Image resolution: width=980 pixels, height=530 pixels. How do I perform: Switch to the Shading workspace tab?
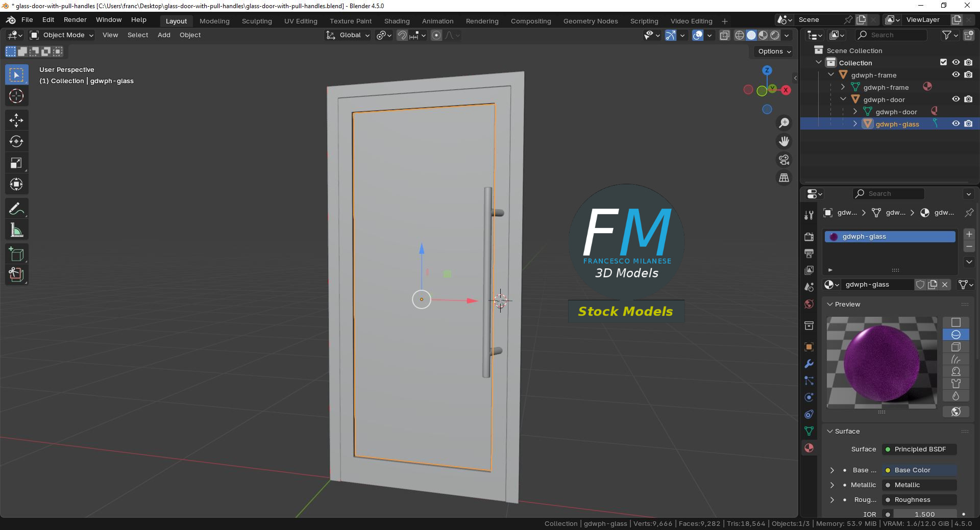397,21
